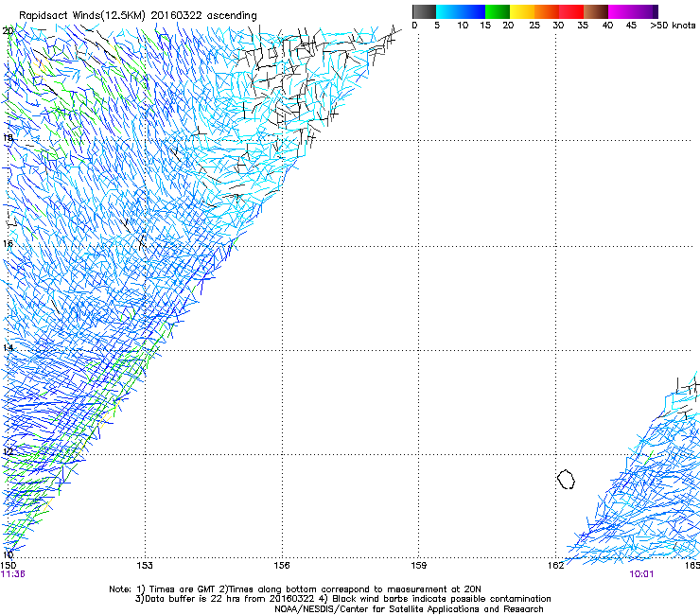Click the legend label '10'
Image resolution: width=700 pixels, height=615 pixels.
tap(463, 26)
